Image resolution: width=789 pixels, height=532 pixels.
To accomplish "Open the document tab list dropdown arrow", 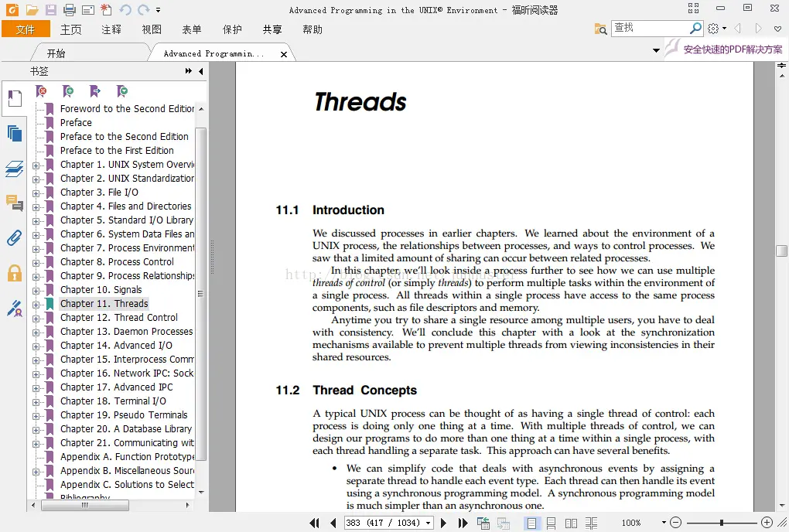I will click(x=656, y=50).
